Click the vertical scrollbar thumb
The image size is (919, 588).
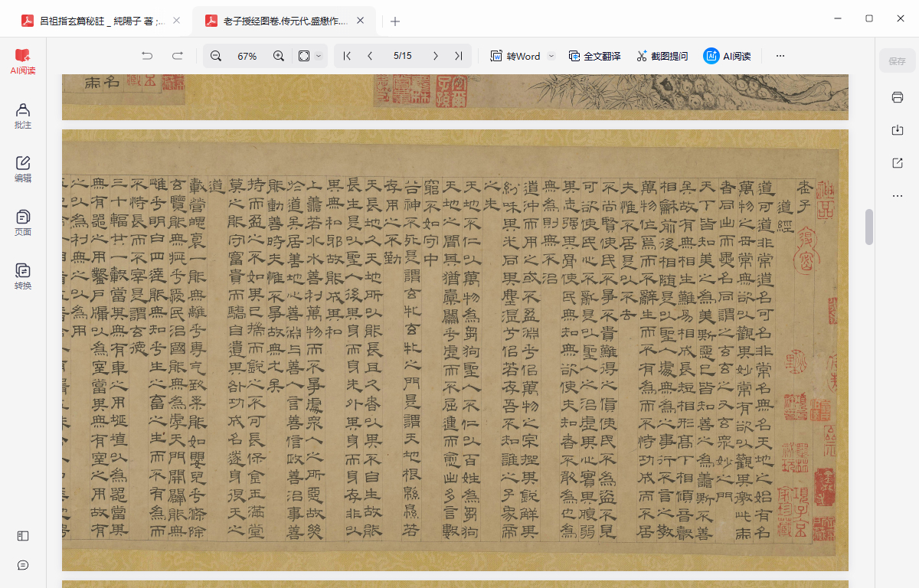click(869, 227)
